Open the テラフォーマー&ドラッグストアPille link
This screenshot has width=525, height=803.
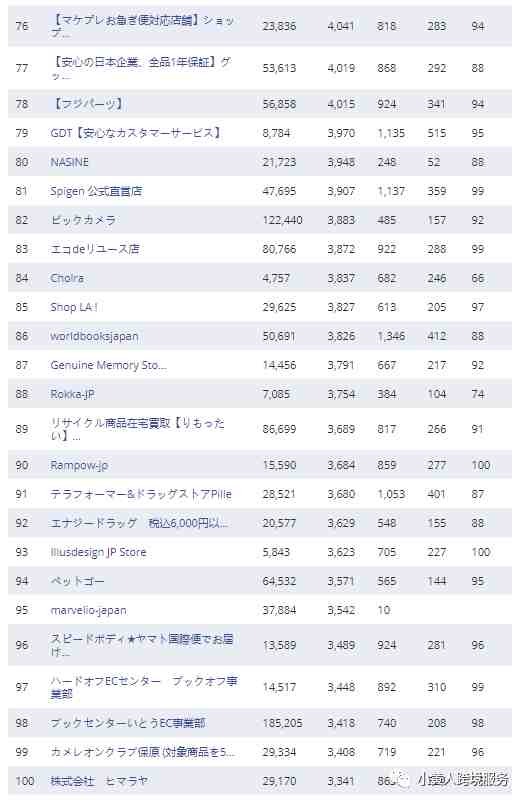click(141, 494)
